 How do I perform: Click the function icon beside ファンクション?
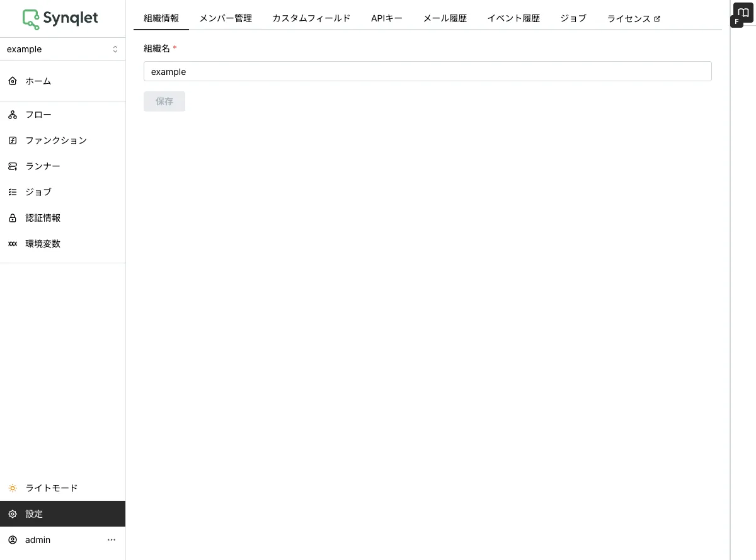point(13,140)
